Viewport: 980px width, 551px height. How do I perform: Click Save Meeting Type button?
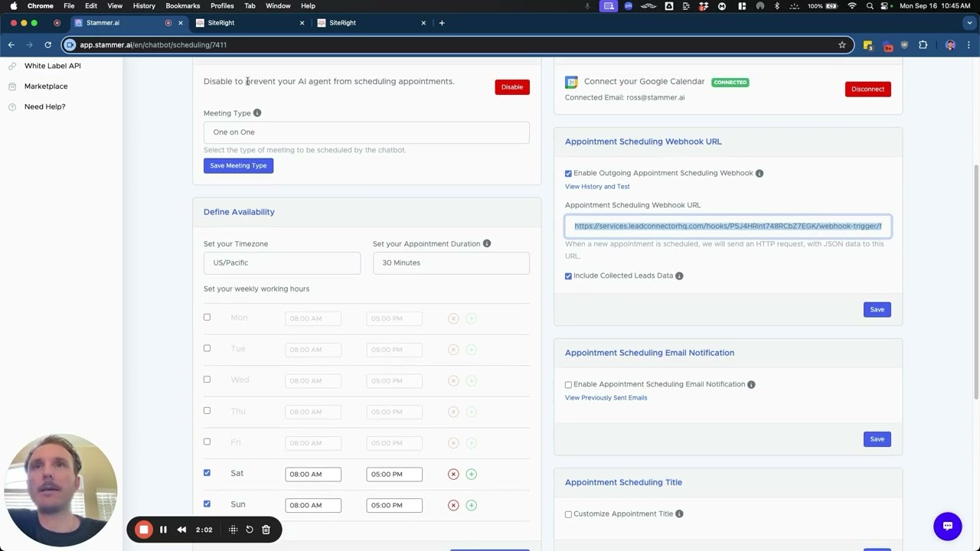[238, 165]
